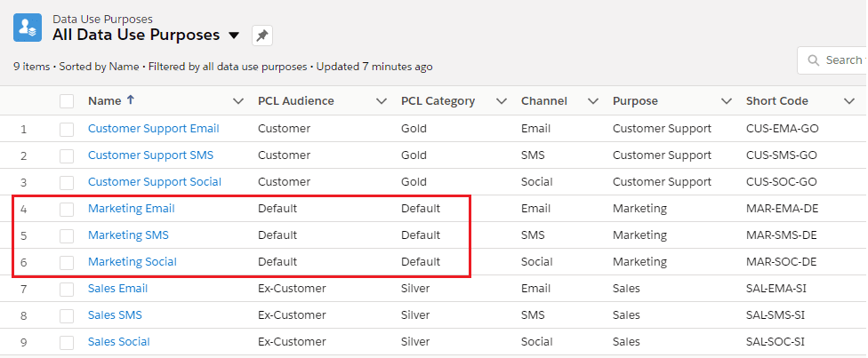Pin the All Data Use Purposes list view

coord(261,36)
